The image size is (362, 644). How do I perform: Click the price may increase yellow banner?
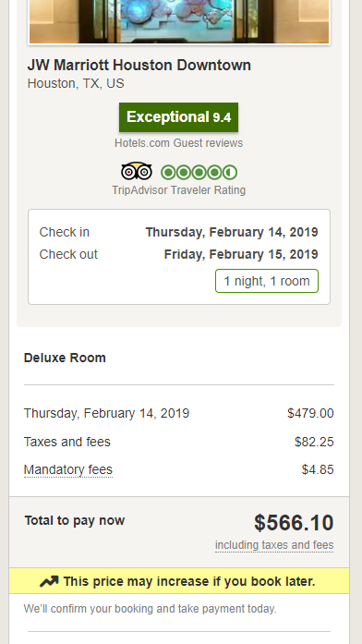click(x=179, y=581)
